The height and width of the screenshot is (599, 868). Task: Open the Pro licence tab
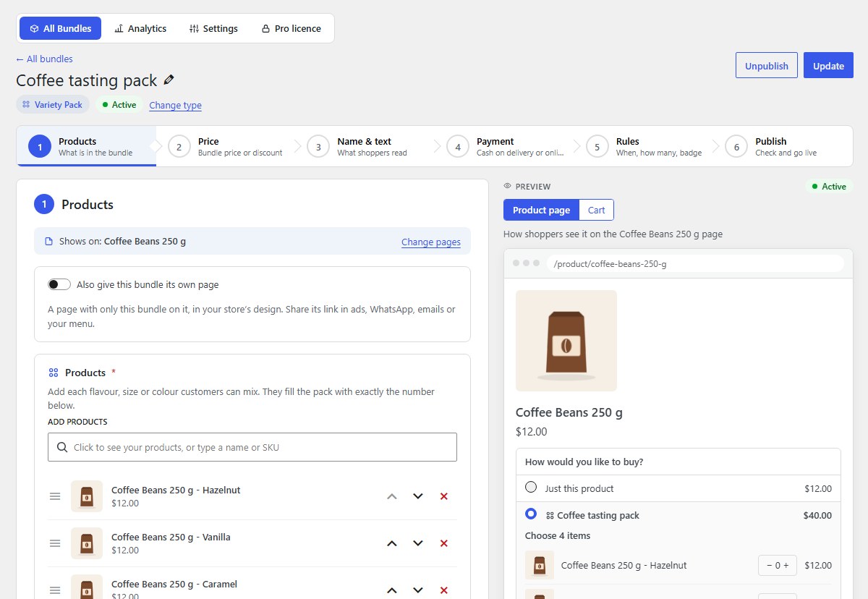pos(291,28)
